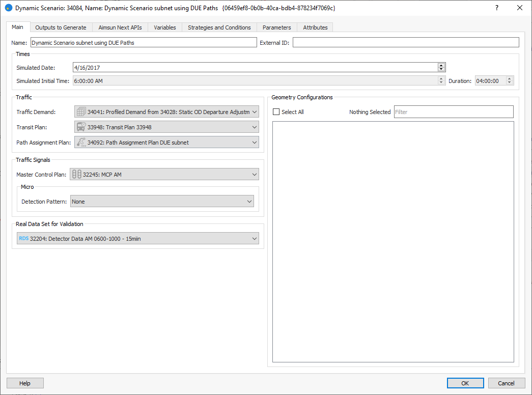532x395 pixels.
Task: Click the Cancel button
Action: (506, 383)
